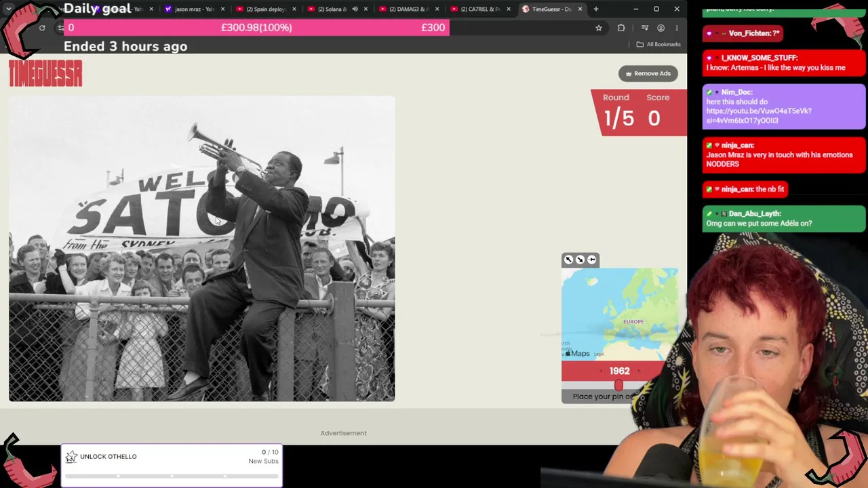Click the I_KNOW_SOME_STUFF username in chat
868x488 pixels.
759,58
